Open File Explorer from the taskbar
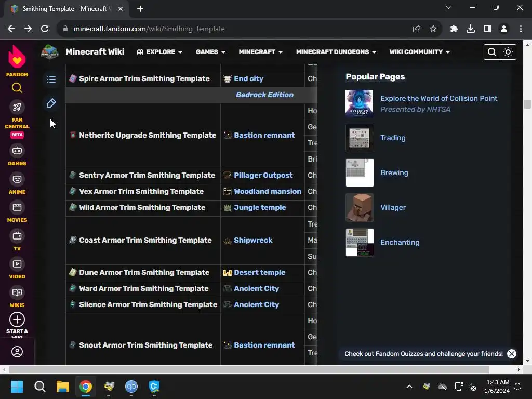The image size is (532, 399). click(63, 387)
